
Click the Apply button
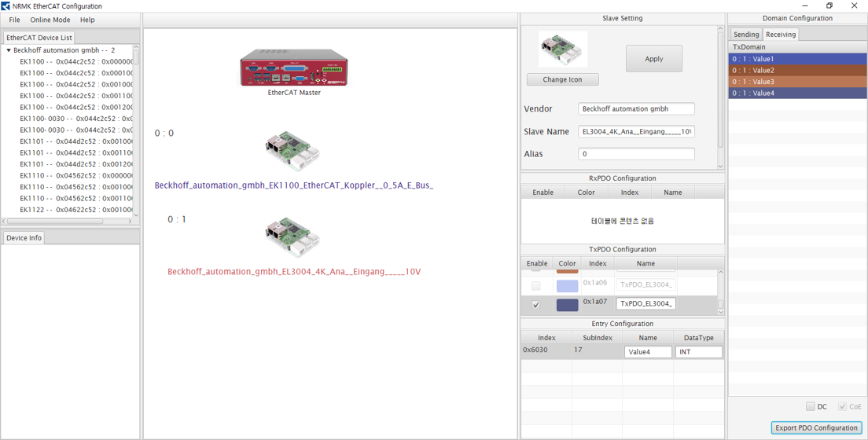[654, 59]
